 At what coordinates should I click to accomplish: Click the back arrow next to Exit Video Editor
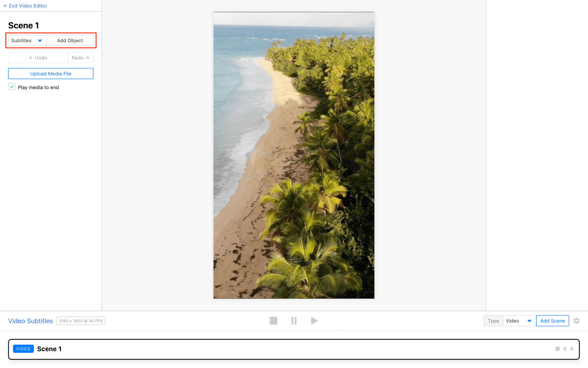tap(5, 6)
